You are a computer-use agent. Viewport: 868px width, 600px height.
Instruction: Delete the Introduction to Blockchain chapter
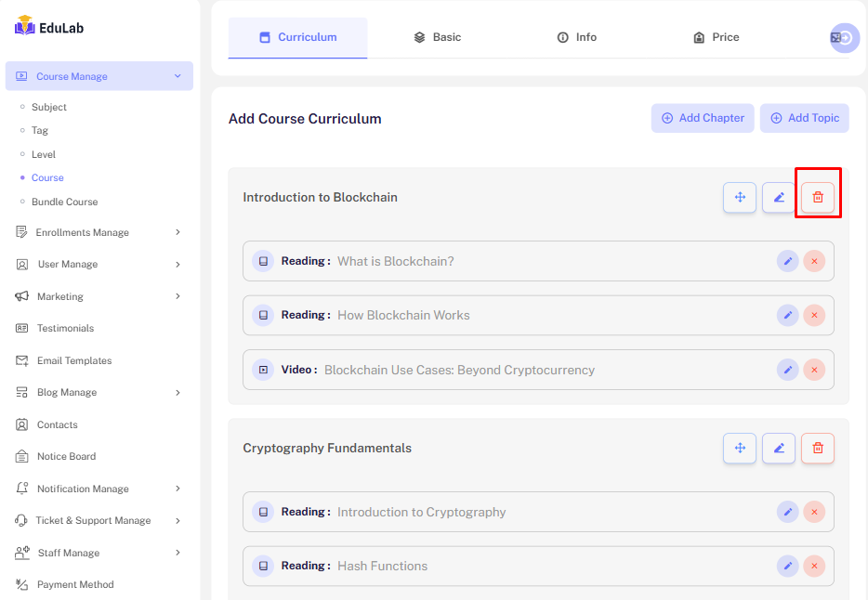pos(818,197)
